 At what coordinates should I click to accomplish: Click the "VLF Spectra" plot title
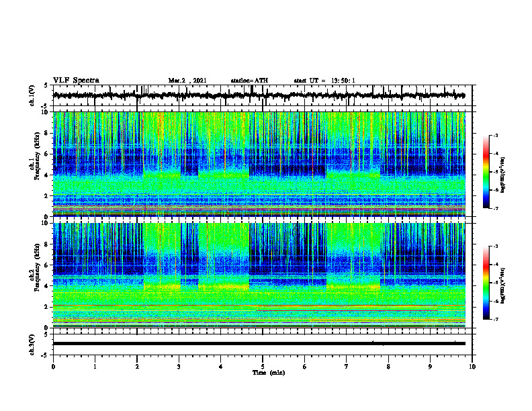pos(76,81)
